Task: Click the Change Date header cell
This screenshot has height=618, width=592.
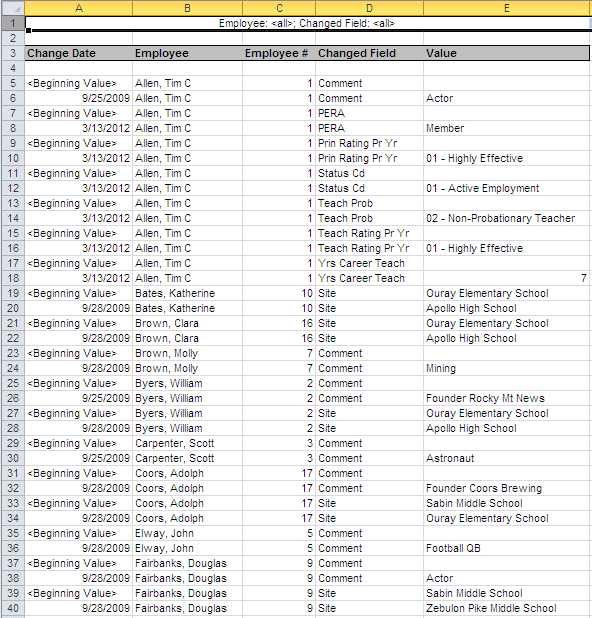Action: [x=78, y=53]
